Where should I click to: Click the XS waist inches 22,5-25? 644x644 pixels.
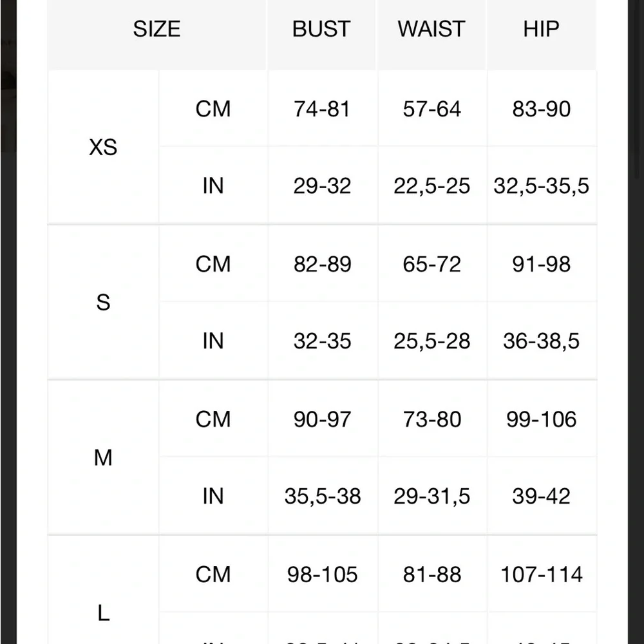(x=431, y=186)
